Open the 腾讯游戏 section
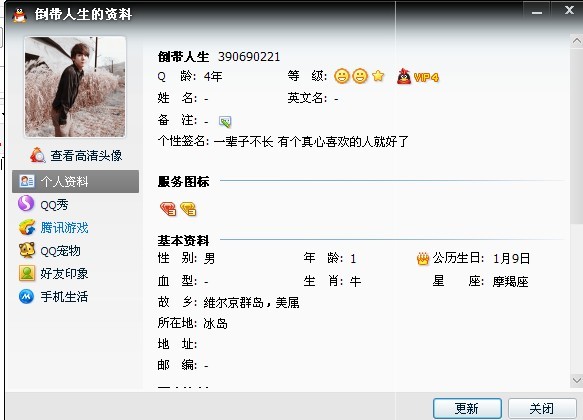Screen dimensions: 583x420 54,227
